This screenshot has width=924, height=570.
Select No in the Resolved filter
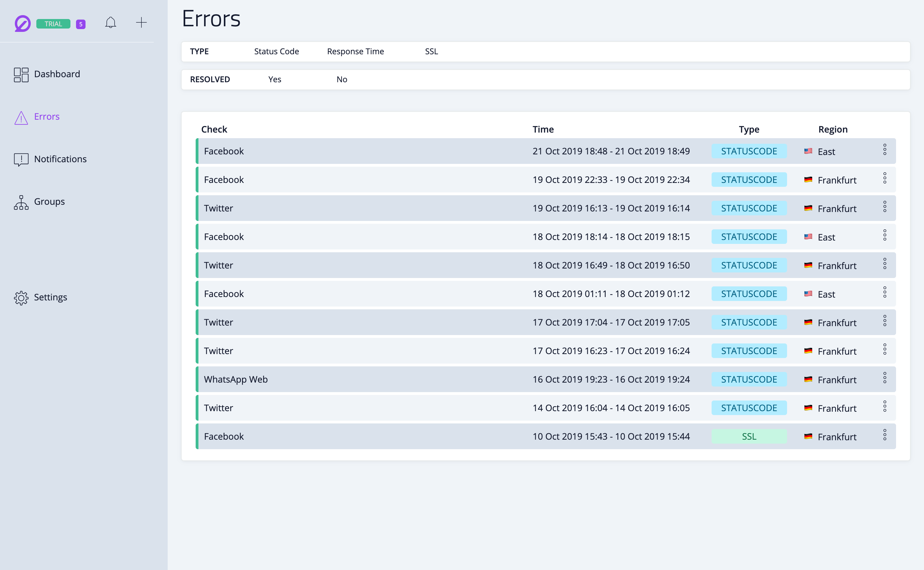coord(342,79)
